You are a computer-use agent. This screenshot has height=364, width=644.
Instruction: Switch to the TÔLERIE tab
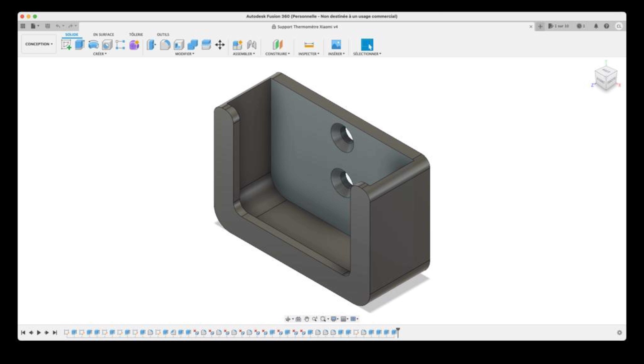[136, 34]
